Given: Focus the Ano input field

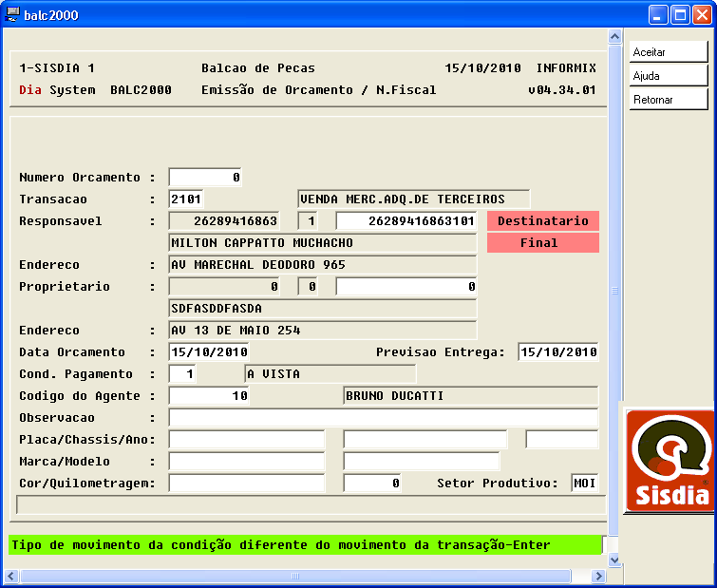Looking at the screenshot, I should [562, 440].
